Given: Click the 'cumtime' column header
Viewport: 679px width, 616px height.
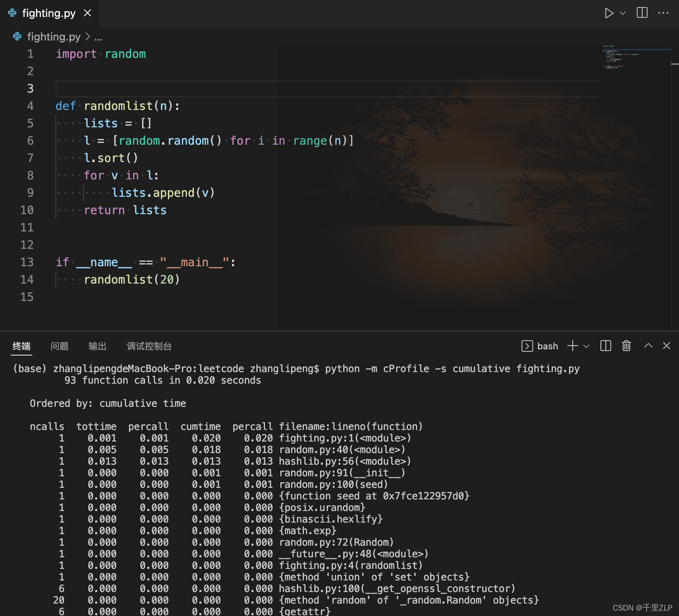Looking at the screenshot, I should coord(201,426).
